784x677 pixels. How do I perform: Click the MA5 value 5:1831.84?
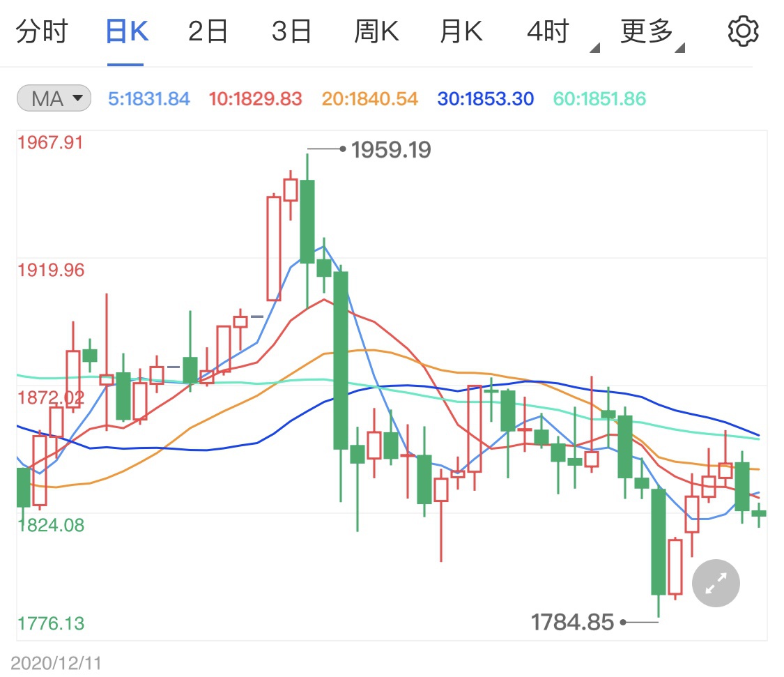pos(149,98)
